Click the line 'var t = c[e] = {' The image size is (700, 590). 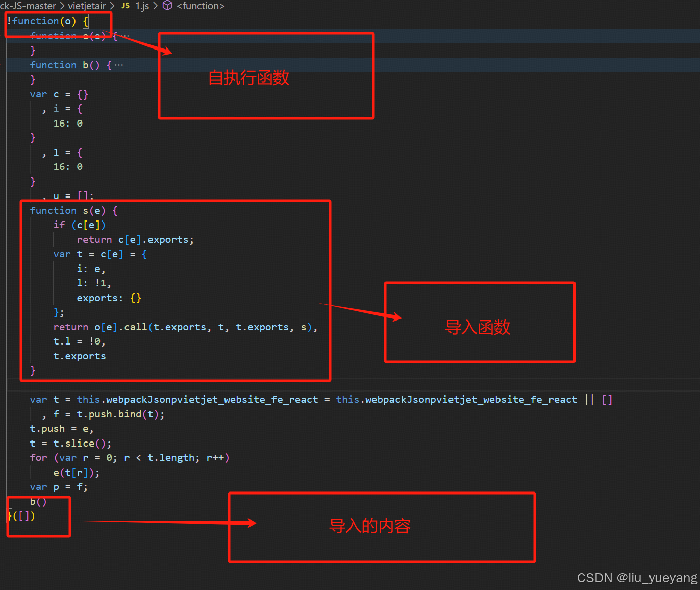100,254
